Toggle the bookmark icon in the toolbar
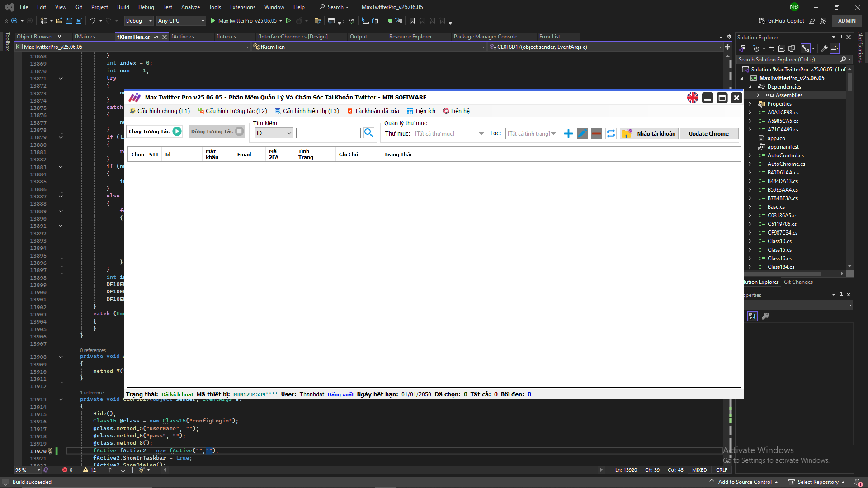Viewport: 868px width, 488px height. pos(412,21)
